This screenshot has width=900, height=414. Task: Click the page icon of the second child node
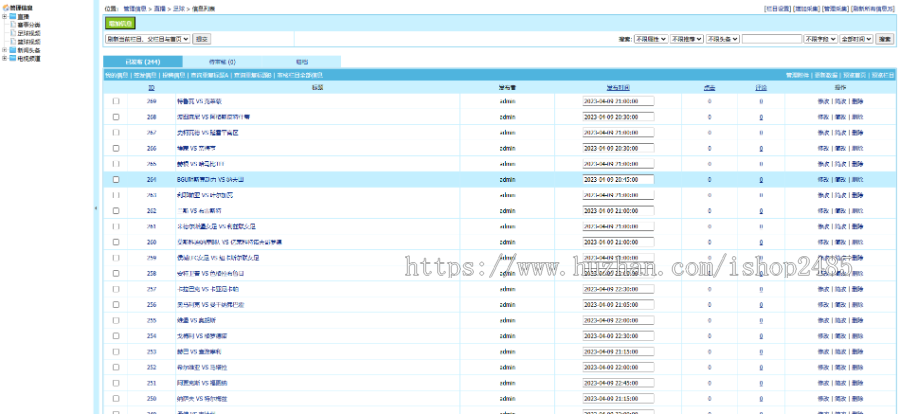(13, 33)
